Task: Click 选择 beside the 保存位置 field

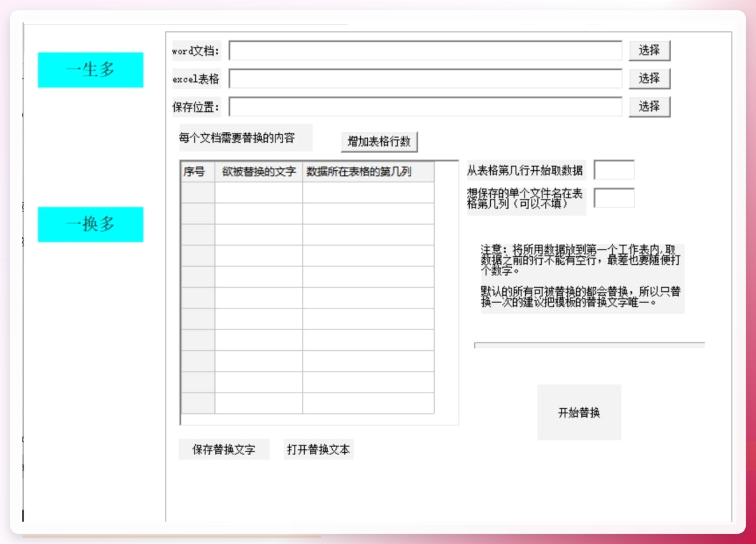Action: 649,107
